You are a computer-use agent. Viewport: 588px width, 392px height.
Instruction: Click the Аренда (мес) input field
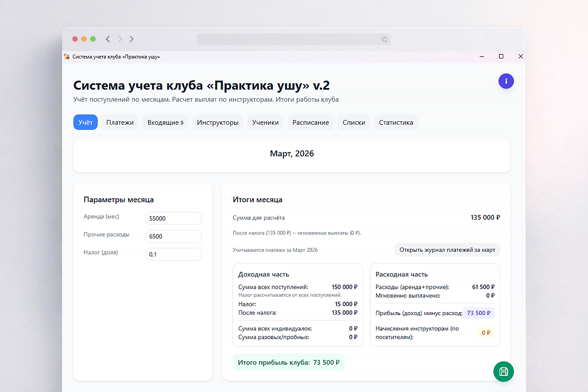tap(173, 218)
